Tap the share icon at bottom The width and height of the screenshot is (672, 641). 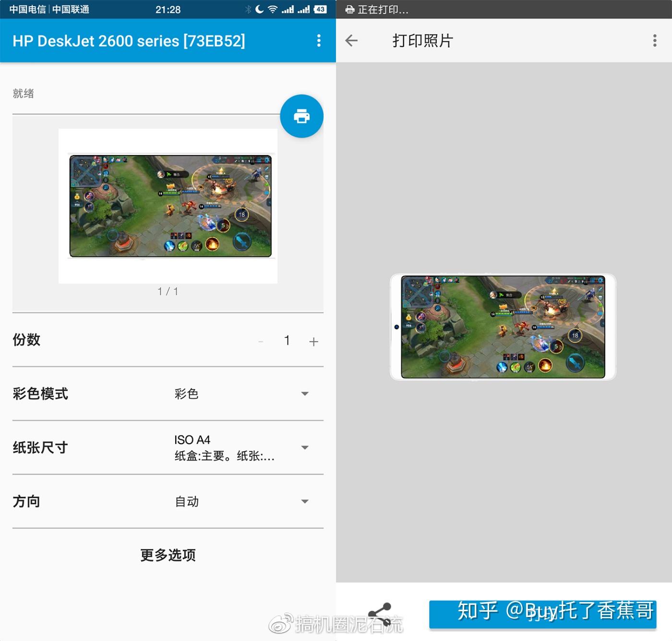380,614
